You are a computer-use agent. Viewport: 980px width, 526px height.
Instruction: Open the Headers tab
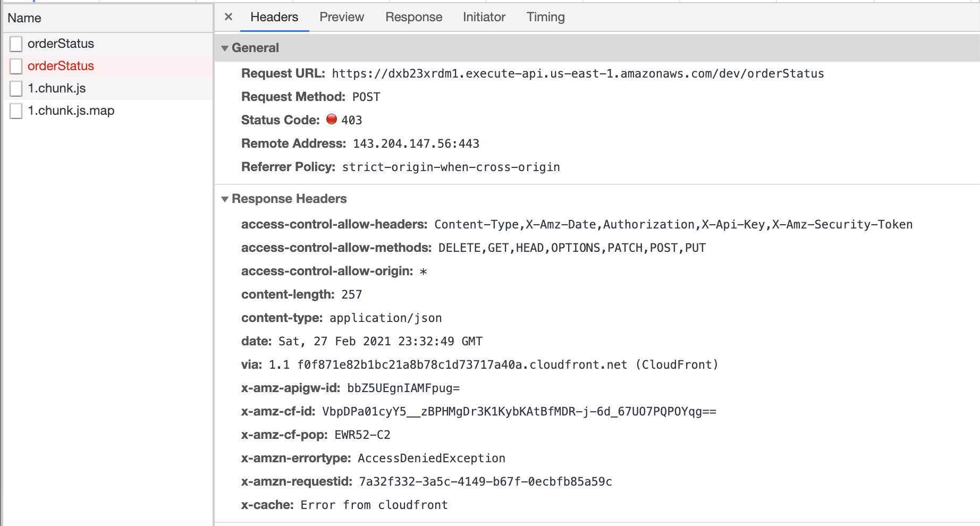tap(274, 17)
